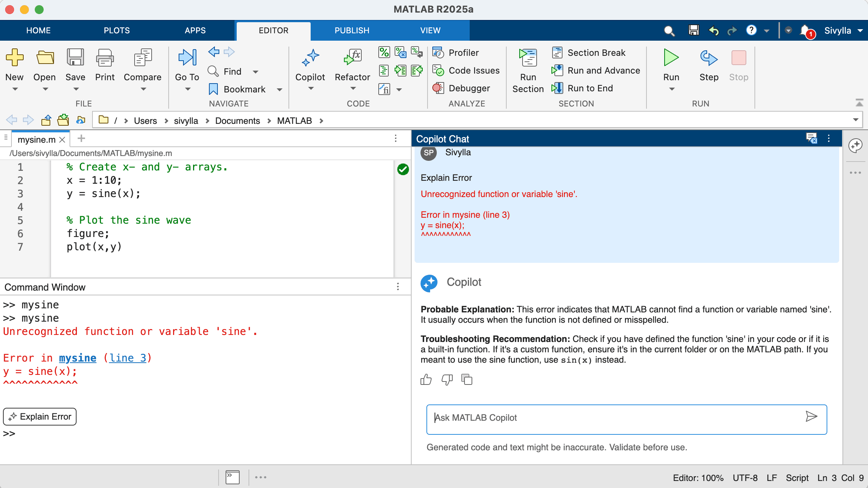Click the Profiler icon

coord(439,52)
